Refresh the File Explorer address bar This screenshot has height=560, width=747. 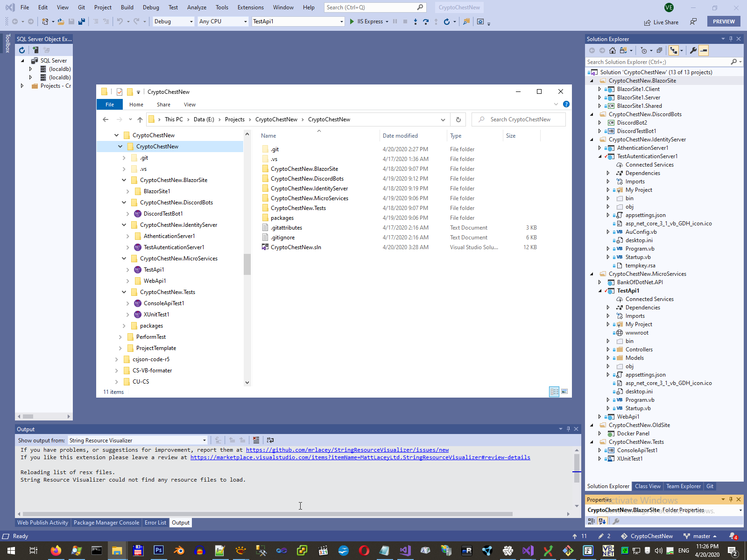pyautogui.click(x=458, y=119)
